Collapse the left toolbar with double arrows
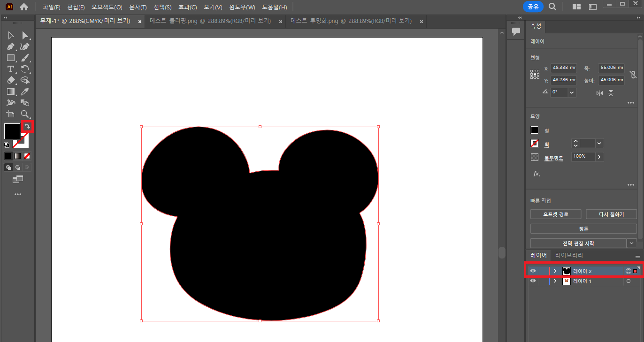 pyautogui.click(x=6, y=17)
